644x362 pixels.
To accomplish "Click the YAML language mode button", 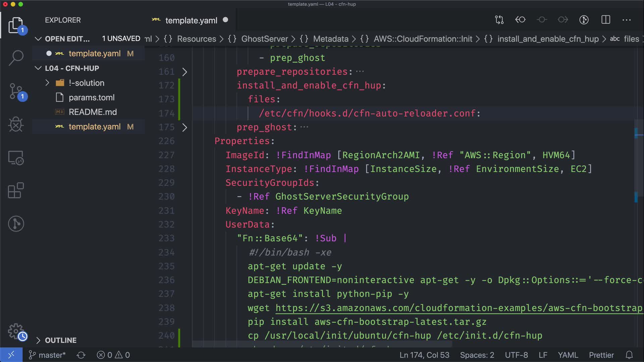I will (x=568, y=355).
